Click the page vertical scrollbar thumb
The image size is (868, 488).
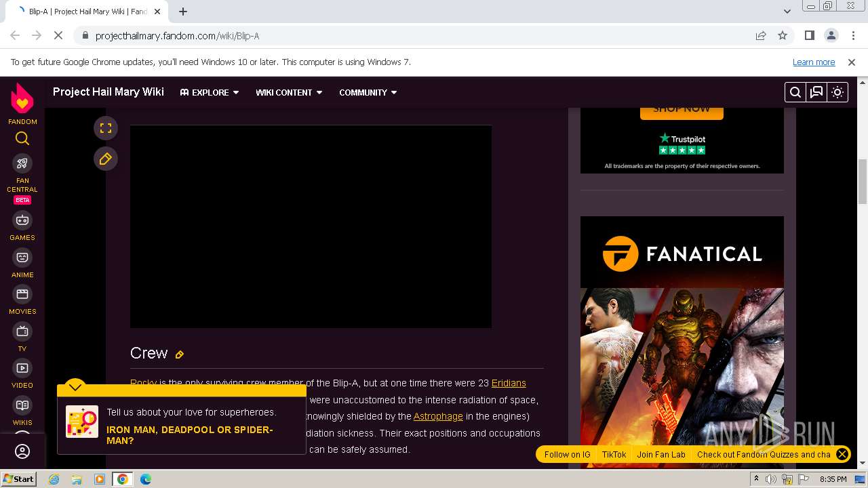[863, 181]
